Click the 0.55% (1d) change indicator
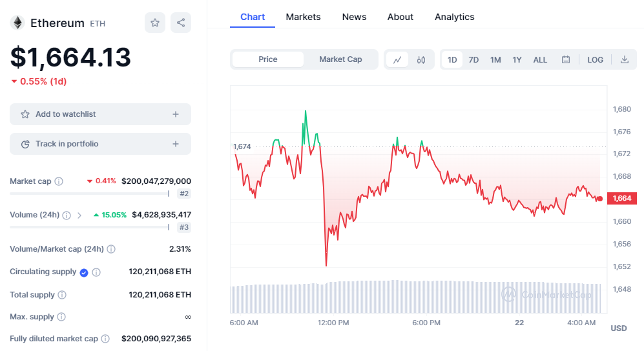Screen dimensions: 644x351 [x=39, y=81]
